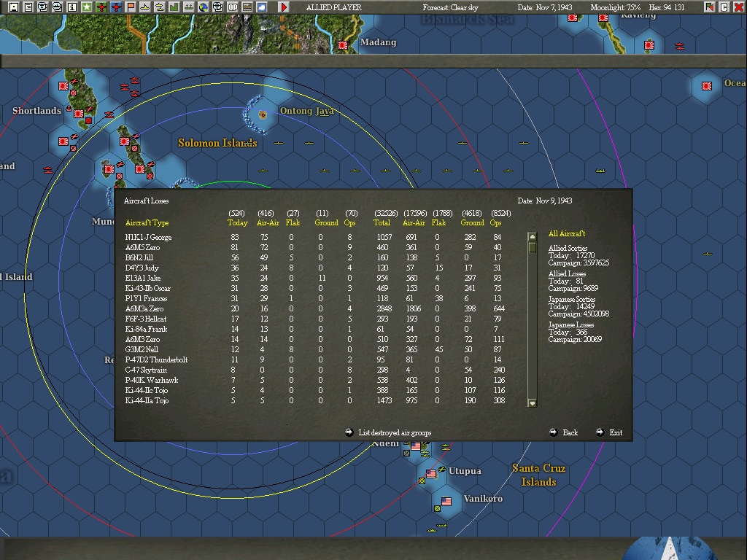Image resolution: width=747 pixels, height=560 pixels.
Task: Select the red plane on blue background icon
Action: [116, 7]
